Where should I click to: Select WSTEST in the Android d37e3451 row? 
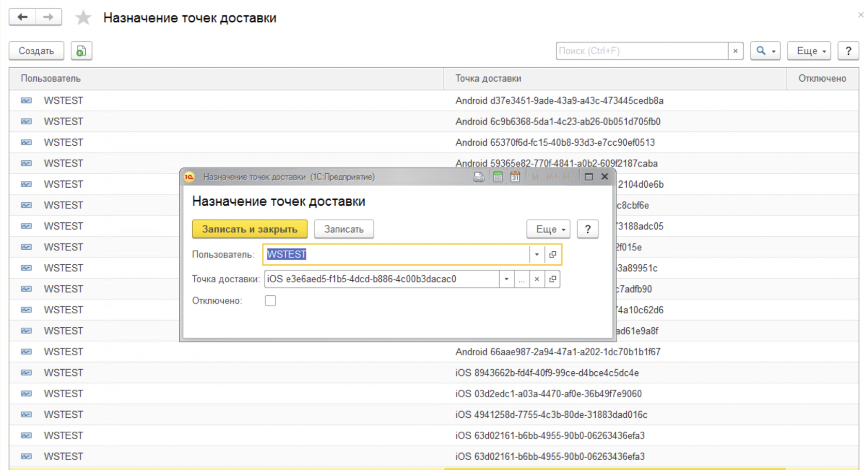[64, 101]
